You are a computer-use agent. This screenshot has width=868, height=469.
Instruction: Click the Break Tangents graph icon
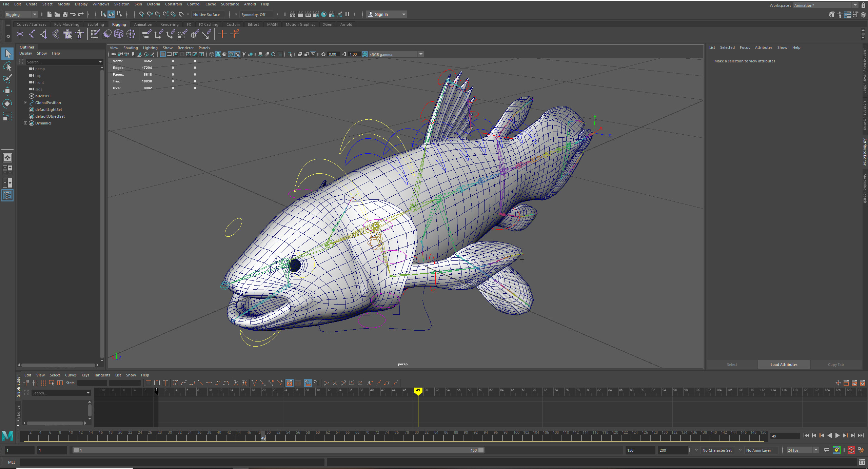coord(254,383)
